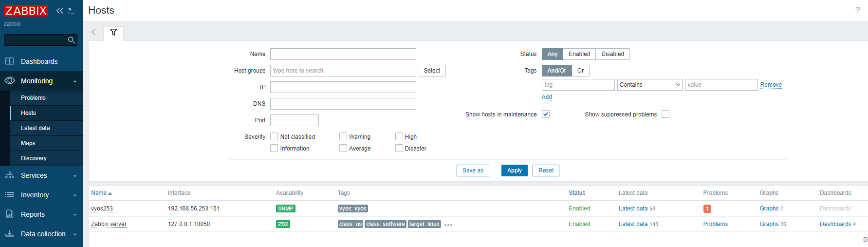Screen dimensions: 868x247
Task: Click the filter funnel tab icon
Action: click(113, 32)
